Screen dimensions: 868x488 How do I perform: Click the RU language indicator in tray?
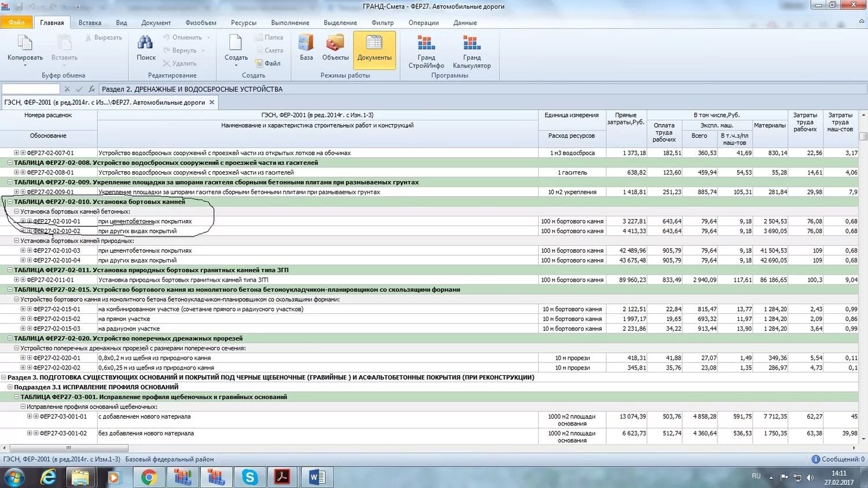756,476
